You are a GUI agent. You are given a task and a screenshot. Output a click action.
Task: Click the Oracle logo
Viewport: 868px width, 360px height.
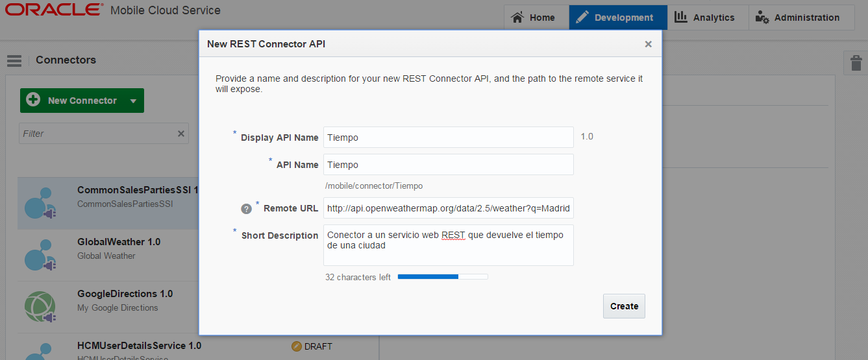click(x=54, y=10)
